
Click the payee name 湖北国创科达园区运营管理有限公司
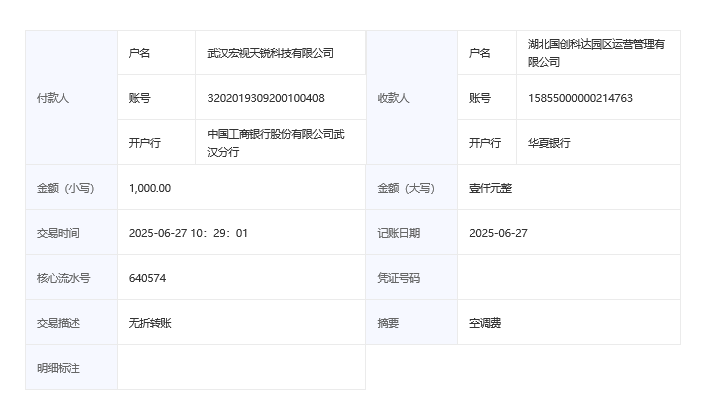[x=596, y=53]
